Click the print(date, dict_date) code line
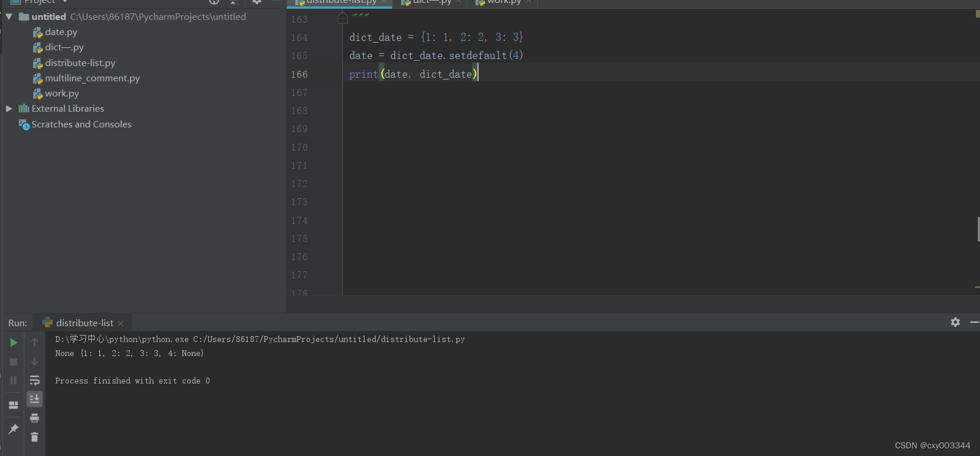Viewport: 980px width, 456px height. coord(414,74)
